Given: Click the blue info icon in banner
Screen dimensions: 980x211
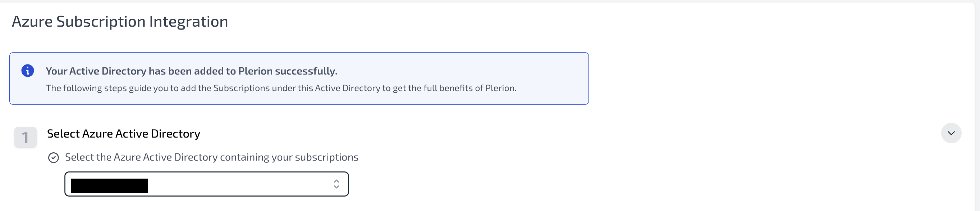Looking at the screenshot, I should (27, 71).
